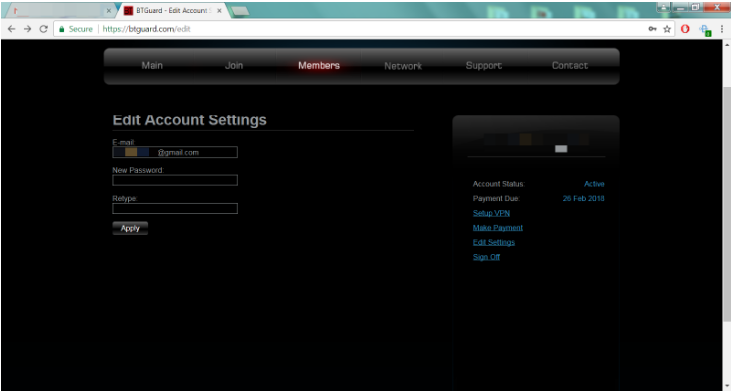Image resolution: width=731 pixels, height=391 pixels.
Task: Open the Network navigation item
Action: coord(403,66)
